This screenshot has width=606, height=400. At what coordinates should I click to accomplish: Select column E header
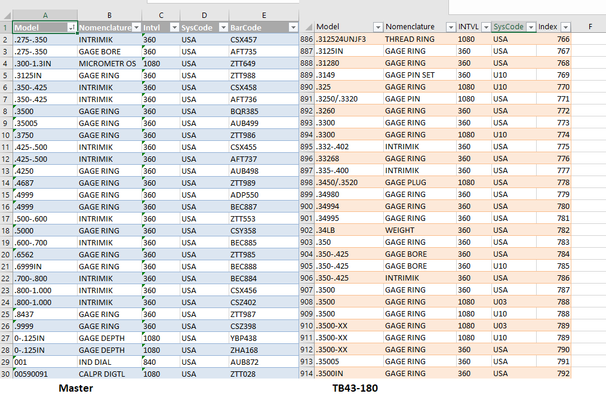pyautogui.click(x=264, y=15)
